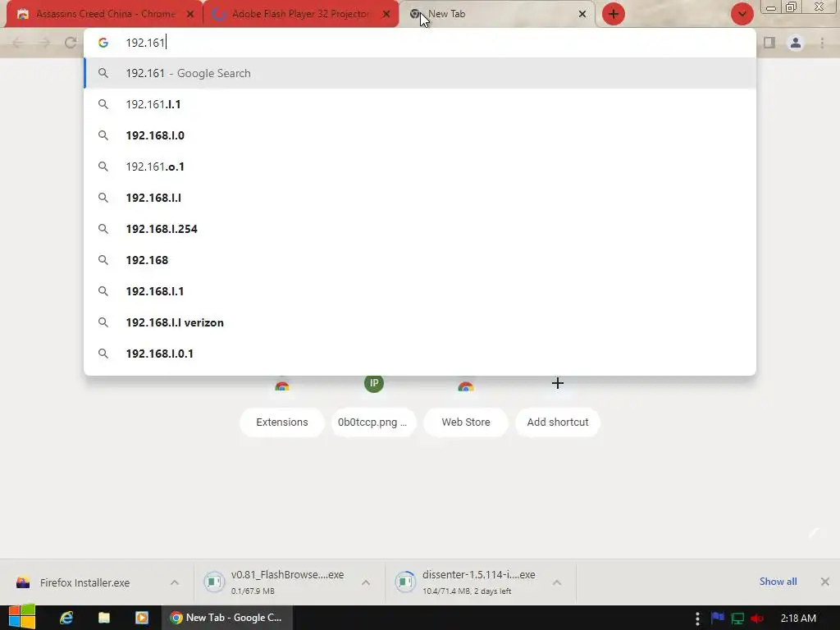Click the forward navigation arrow

44,43
